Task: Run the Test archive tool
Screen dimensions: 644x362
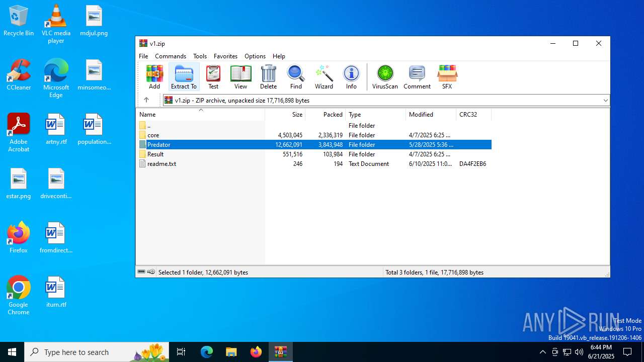Action: click(x=213, y=77)
